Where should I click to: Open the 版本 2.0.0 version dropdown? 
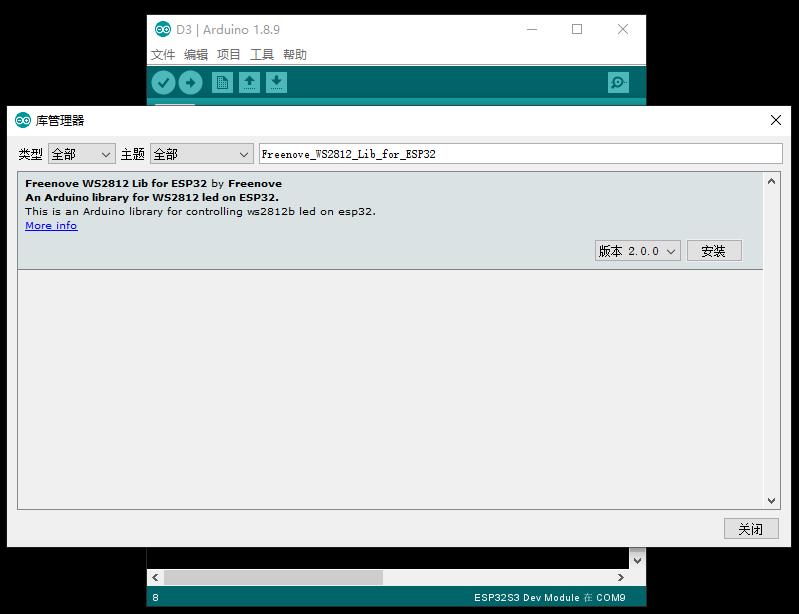coord(637,251)
